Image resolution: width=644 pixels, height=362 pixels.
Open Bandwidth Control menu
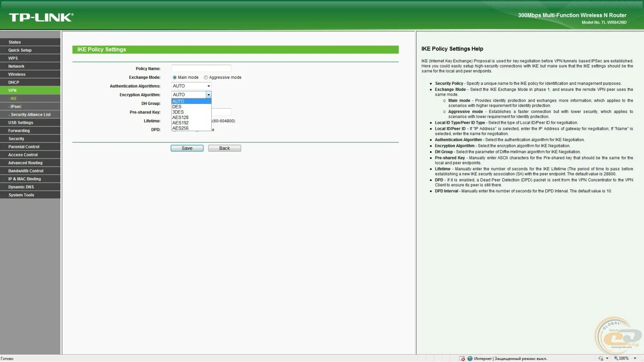pyautogui.click(x=30, y=171)
